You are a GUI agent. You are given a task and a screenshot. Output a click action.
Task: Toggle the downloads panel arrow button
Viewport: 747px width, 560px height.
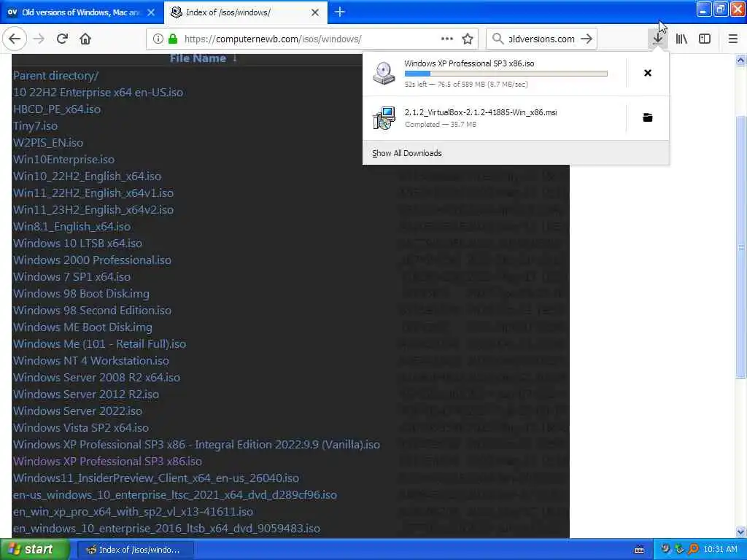pos(657,39)
